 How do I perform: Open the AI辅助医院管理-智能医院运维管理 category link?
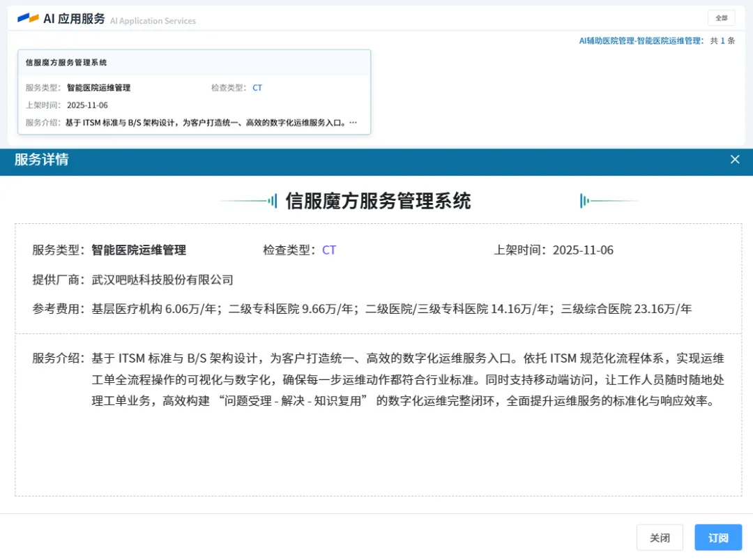tap(640, 41)
